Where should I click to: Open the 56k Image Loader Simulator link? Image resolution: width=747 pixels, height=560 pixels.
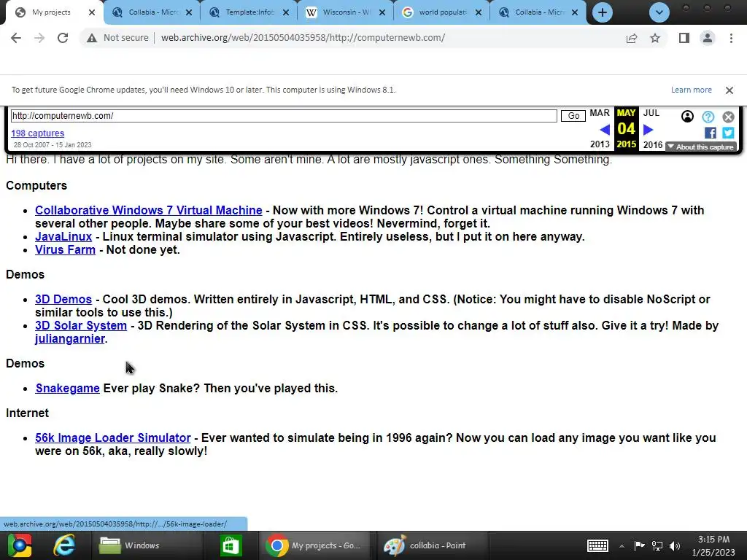click(113, 437)
